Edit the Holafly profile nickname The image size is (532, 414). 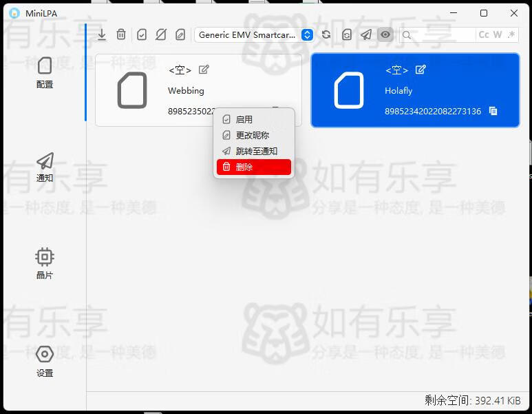coord(421,70)
